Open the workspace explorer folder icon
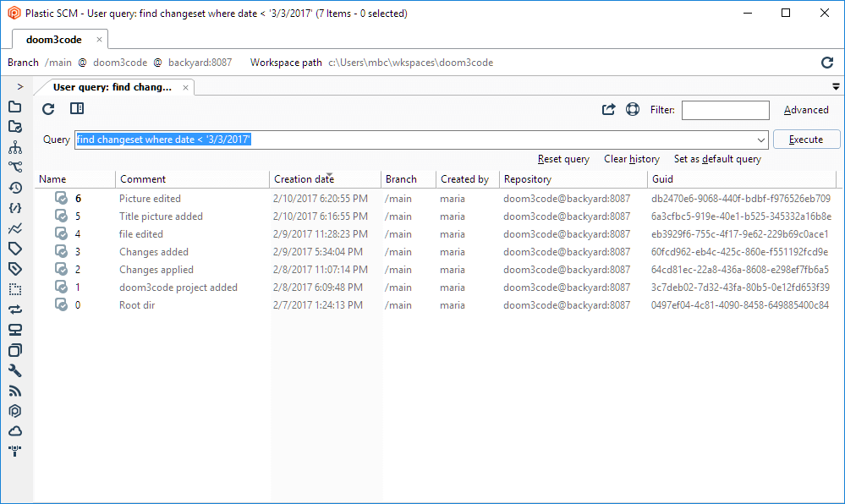845x504 pixels. coord(15,107)
